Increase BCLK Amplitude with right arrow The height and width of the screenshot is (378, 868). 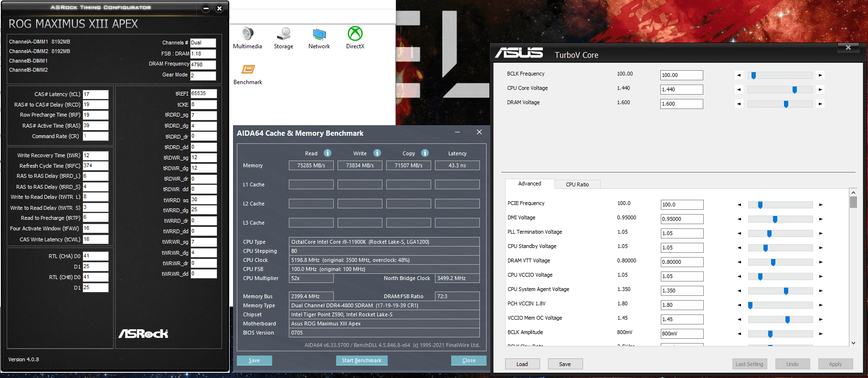point(821,334)
